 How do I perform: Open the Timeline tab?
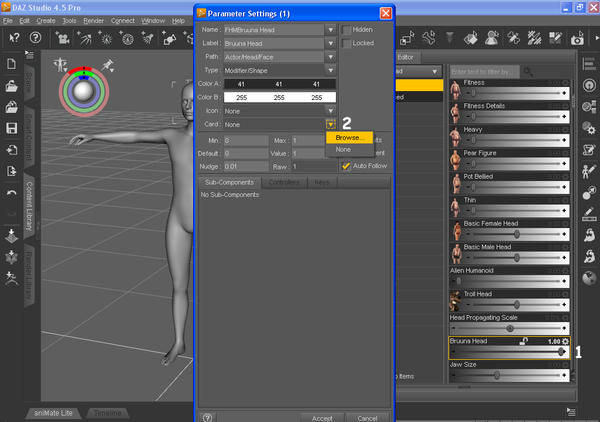pos(108,413)
